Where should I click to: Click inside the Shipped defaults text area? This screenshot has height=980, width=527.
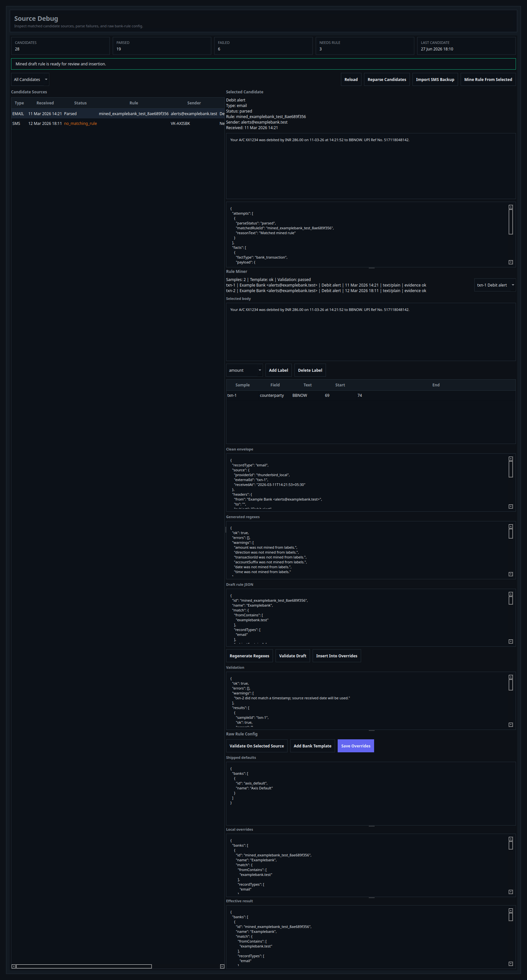point(371,794)
